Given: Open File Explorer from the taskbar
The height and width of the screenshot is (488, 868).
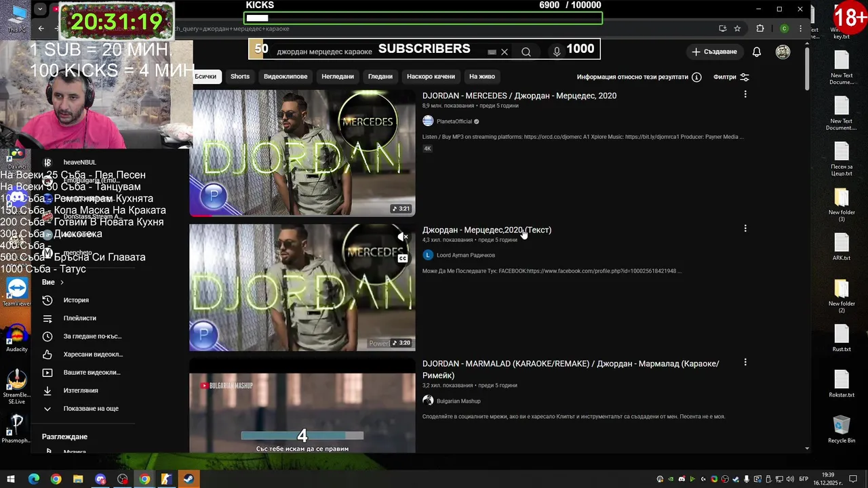Looking at the screenshot, I should tap(78, 479).
